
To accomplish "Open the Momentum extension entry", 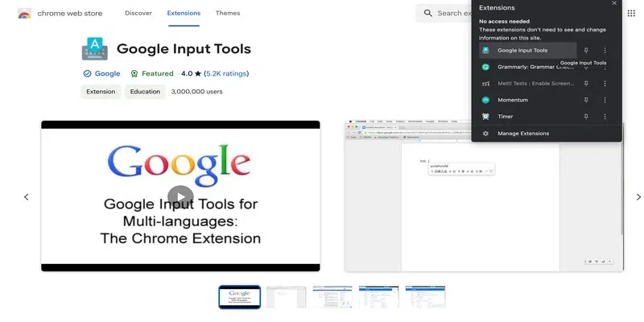I will click(x=528, y=100).
